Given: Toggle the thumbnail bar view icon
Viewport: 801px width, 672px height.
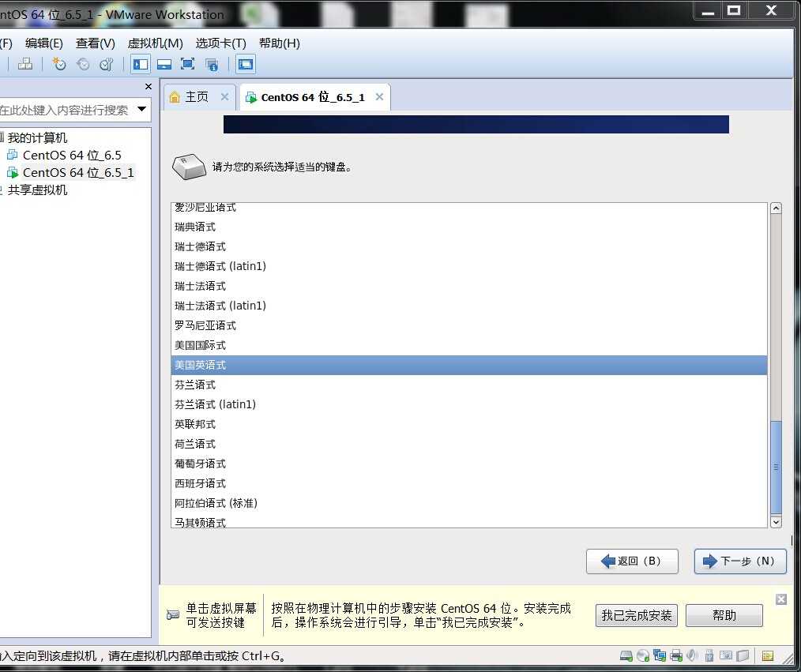Looking at the screenshot, I should [x=164, y=64].
